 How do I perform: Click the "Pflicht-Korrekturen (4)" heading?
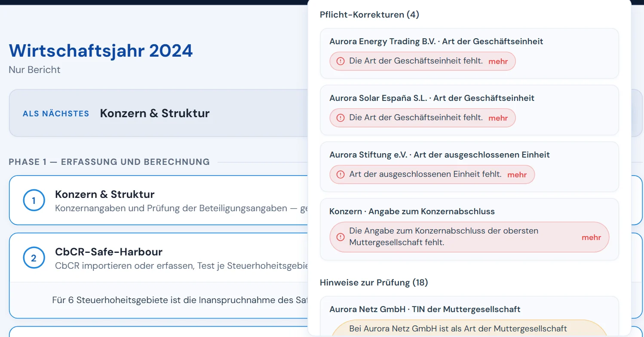point(370,15)
